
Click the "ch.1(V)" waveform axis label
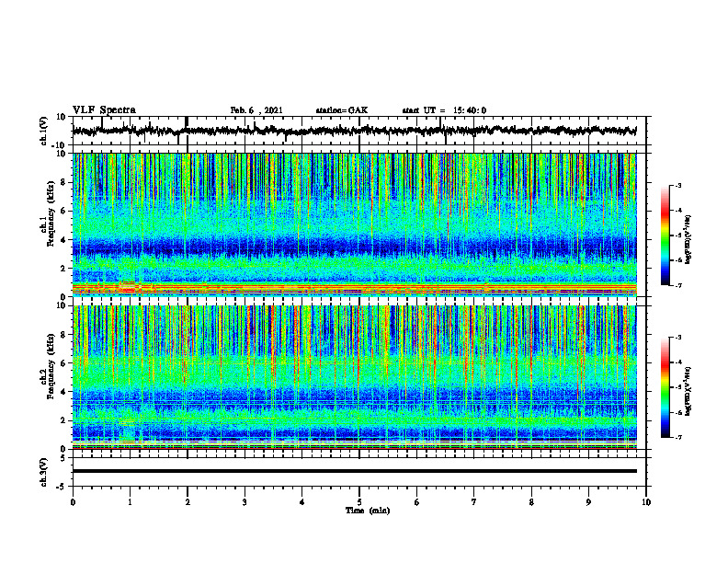point(44,131)
